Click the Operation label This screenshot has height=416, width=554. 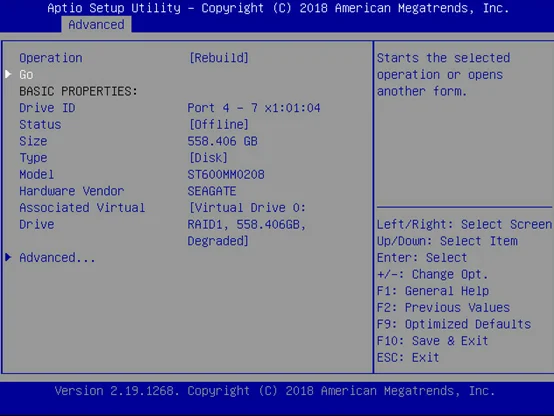[x=51, y=58]
